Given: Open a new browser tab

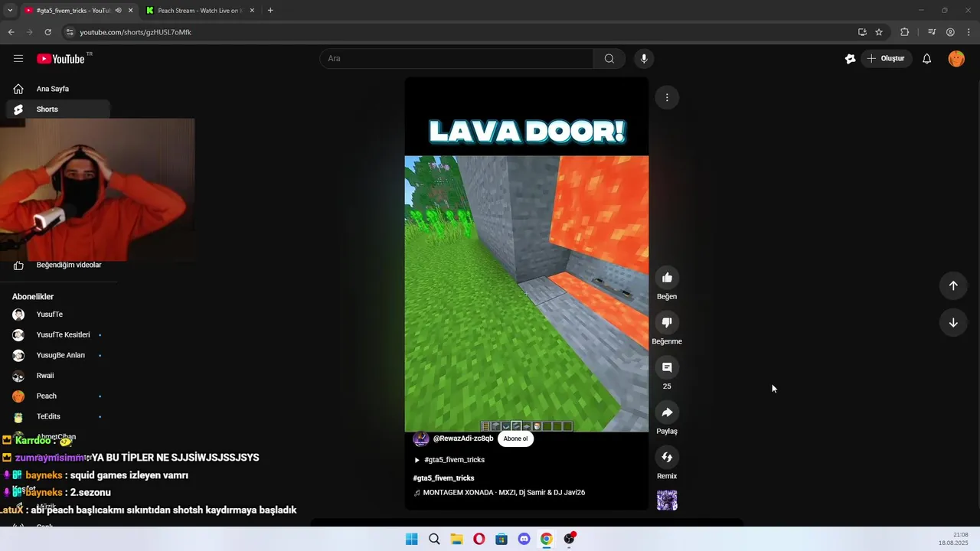Looking at the screenshot, I should [270, 11].
